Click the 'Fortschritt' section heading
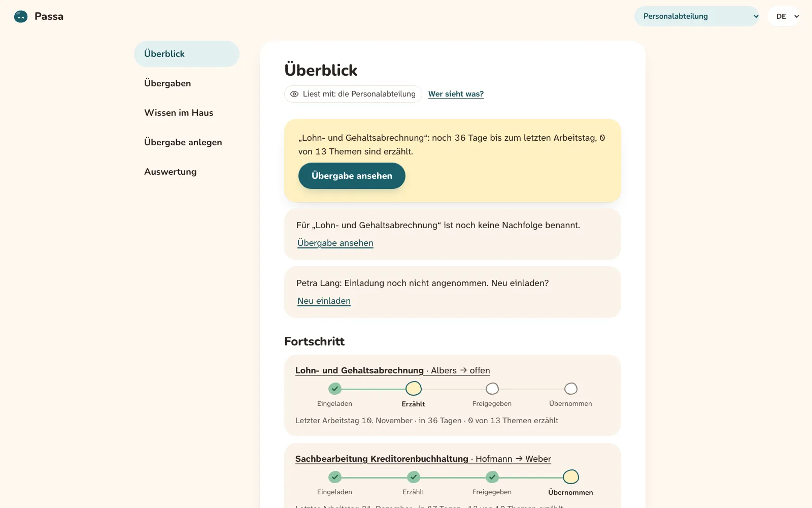 pyautogui.click(x=314, y=341)
